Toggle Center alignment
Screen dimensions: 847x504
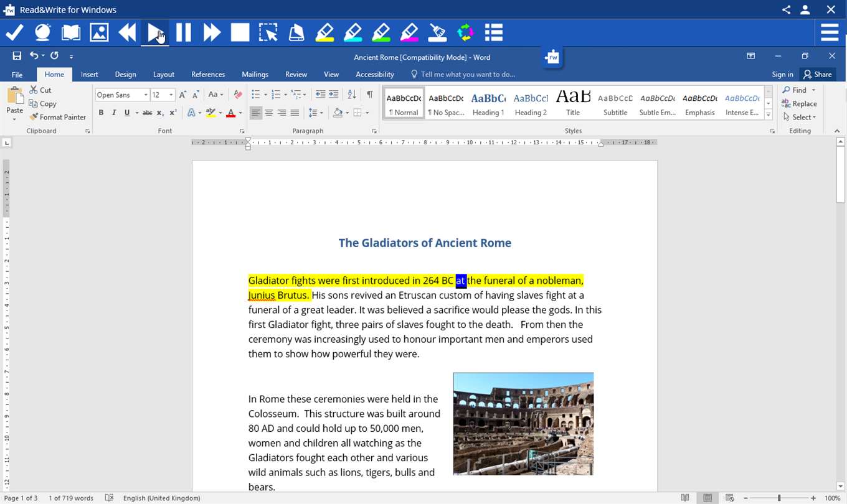click(269, 113)
